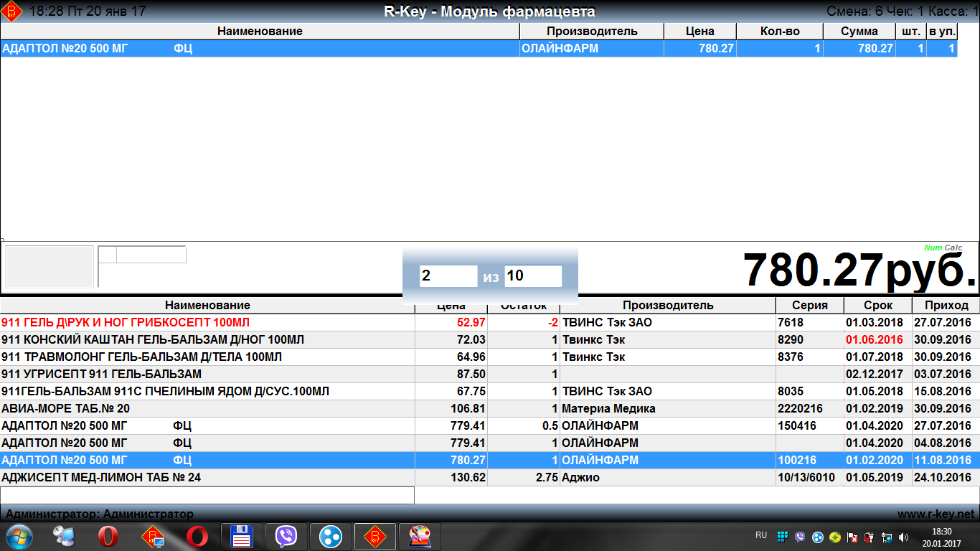Launch the R-Key application from the taskbar

pyautogui.click(x=376, y=537)
